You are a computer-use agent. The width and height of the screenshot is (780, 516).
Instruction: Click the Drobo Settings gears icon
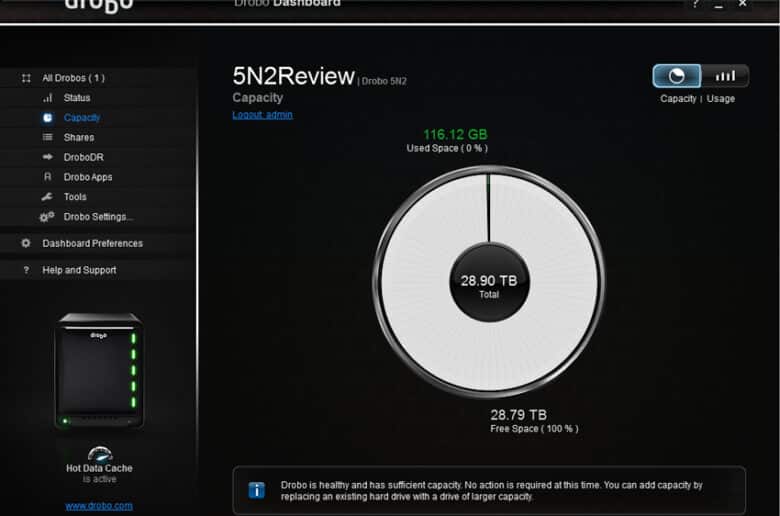tap(47, 217)
